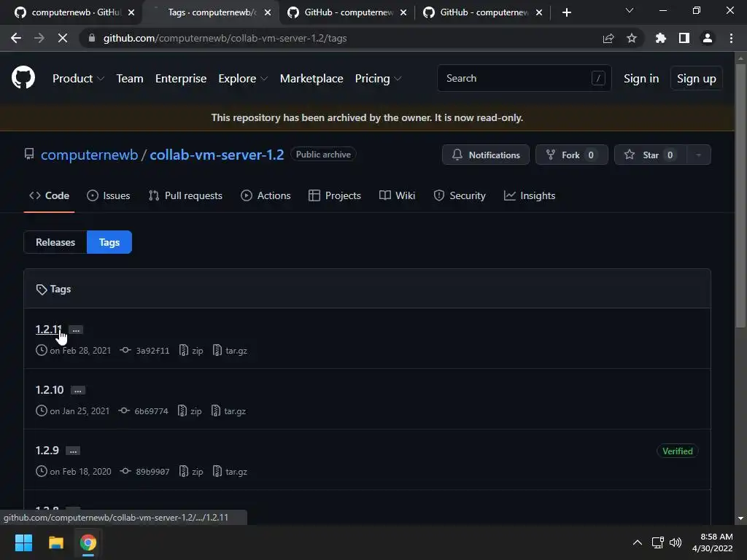747x560 pixels.
Task: Select the Tags toggle button
Action: tap(109, 242)
